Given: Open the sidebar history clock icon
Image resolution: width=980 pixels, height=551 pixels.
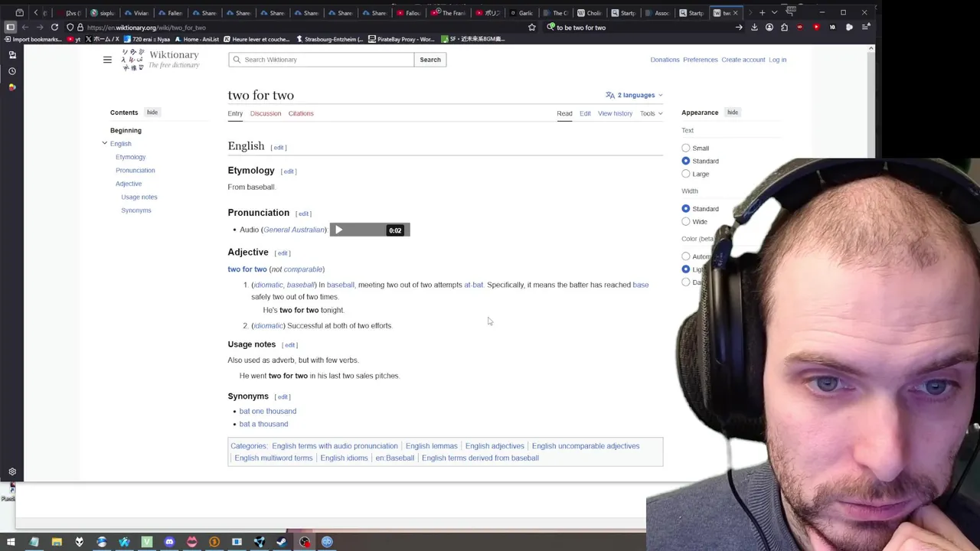Looking at the screenshot, I should pos(12,70).
